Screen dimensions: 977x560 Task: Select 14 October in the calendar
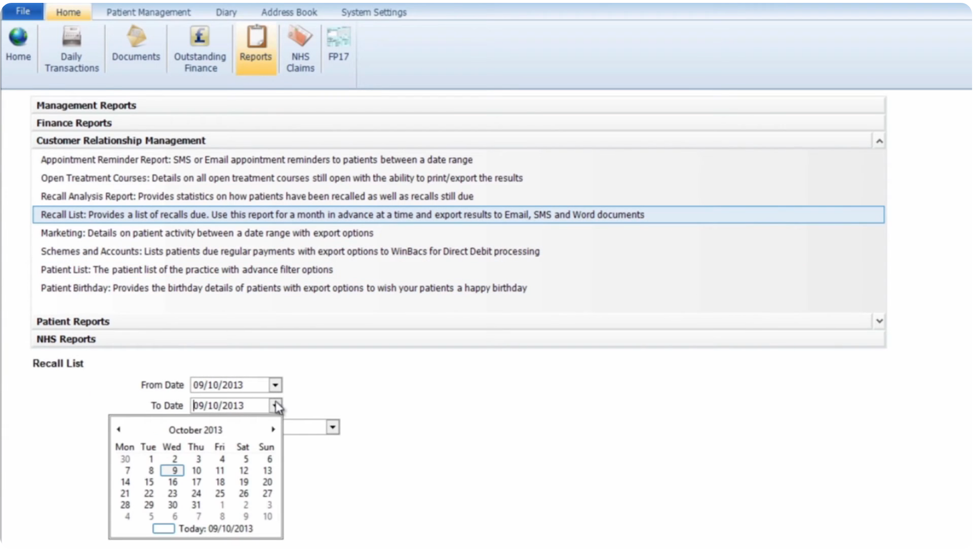click(125, 482)
